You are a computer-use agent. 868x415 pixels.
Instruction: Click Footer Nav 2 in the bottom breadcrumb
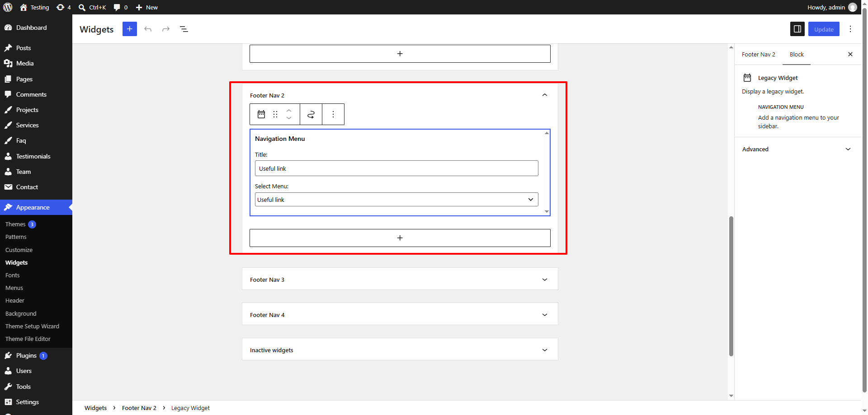tap(139, 408)
